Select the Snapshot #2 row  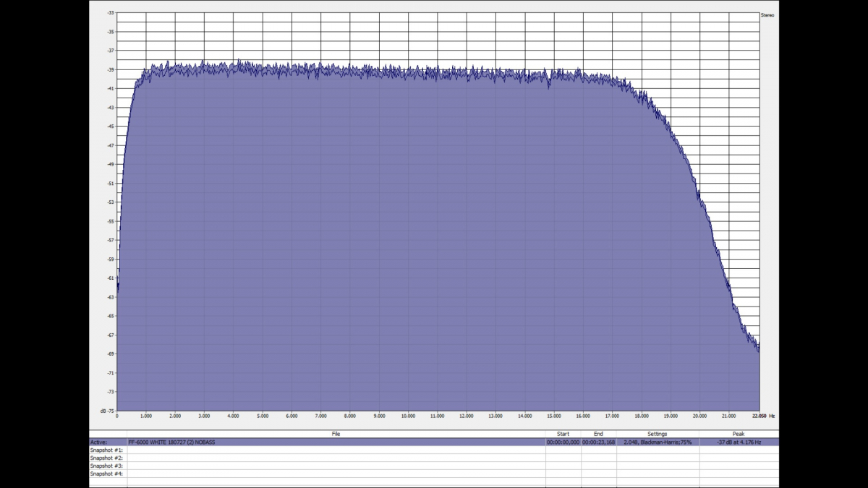434,458
